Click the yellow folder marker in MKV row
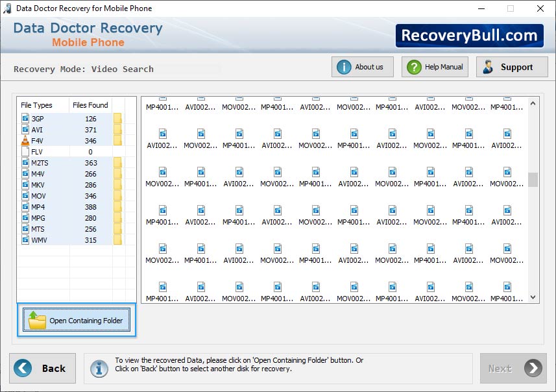This screenshot has height=392, width=556. click(117, 184)
